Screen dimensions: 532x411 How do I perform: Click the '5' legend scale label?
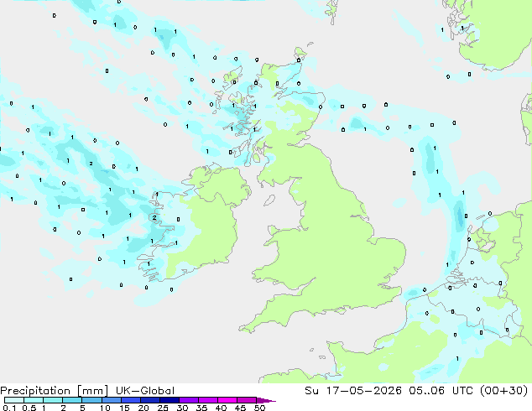click(82, 408)
